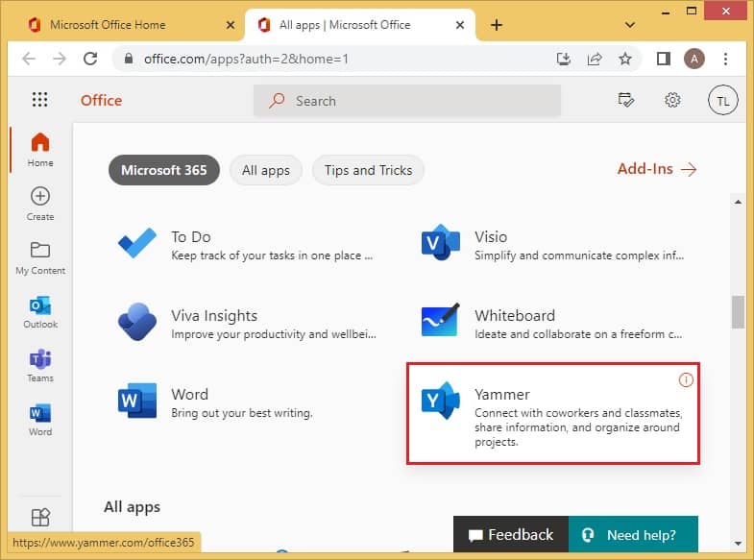
Task: Click the Word app icon in the grid
Action: point(137,401)
